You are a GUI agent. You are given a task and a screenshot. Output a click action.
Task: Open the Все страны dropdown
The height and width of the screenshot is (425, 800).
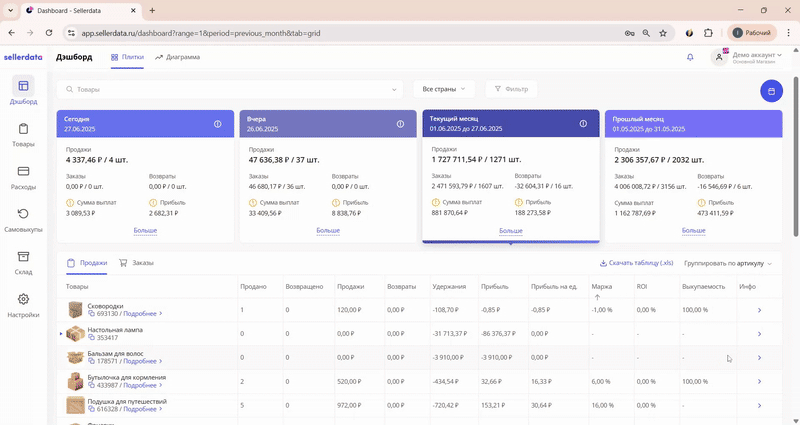click(x=444, y=89)
